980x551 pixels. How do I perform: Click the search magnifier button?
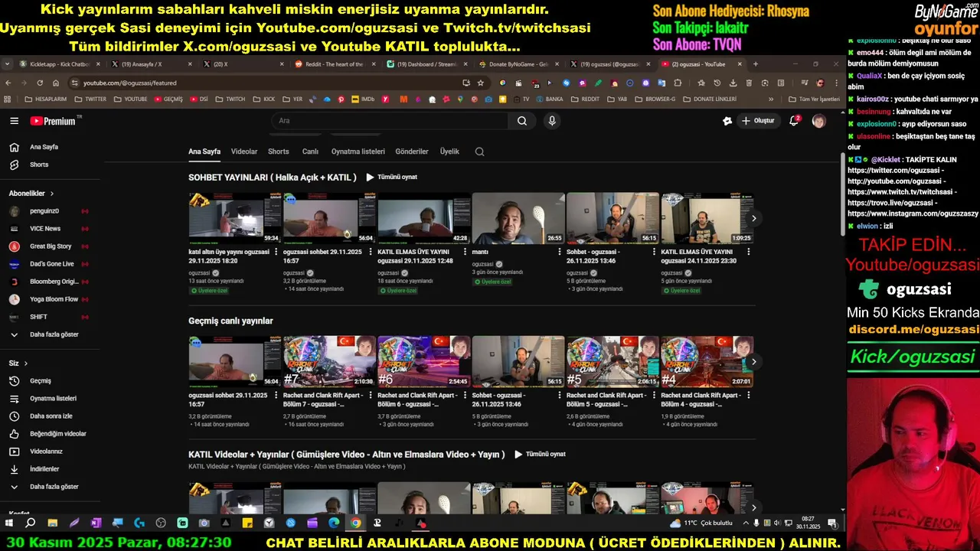[521, 121]
